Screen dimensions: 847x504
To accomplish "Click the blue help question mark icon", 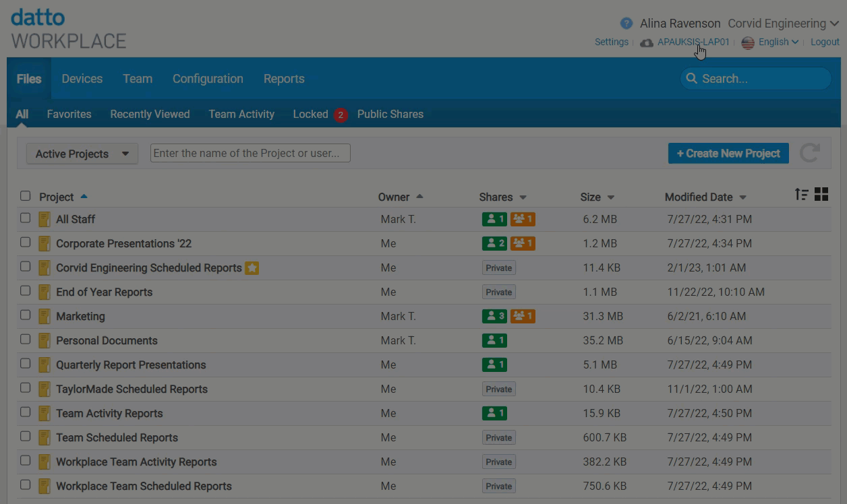I will coord(626,24).
